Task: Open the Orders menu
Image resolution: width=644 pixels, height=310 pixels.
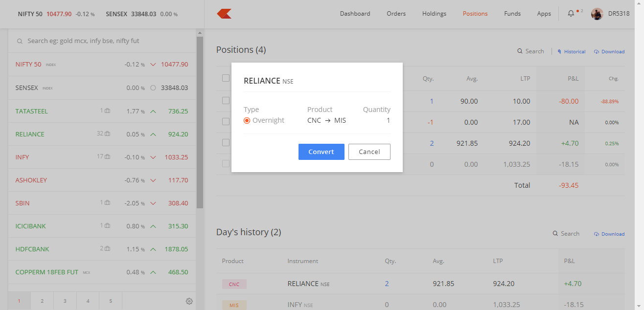Action: coord(396,14)
